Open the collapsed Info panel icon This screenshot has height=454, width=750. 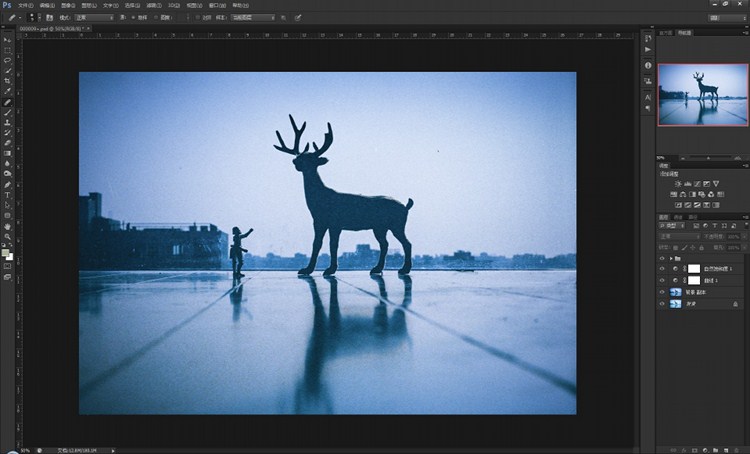[x=648, y=65]
